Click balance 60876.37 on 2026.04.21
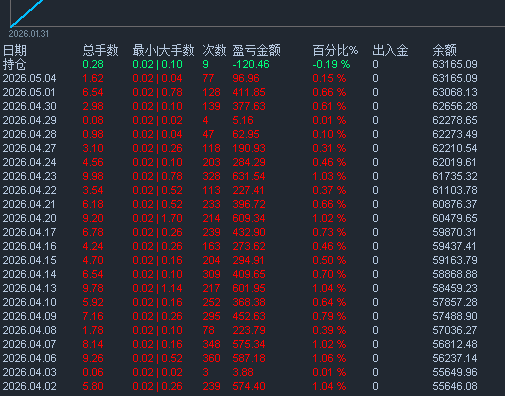The image size is (505, 396). coord(455,204)
